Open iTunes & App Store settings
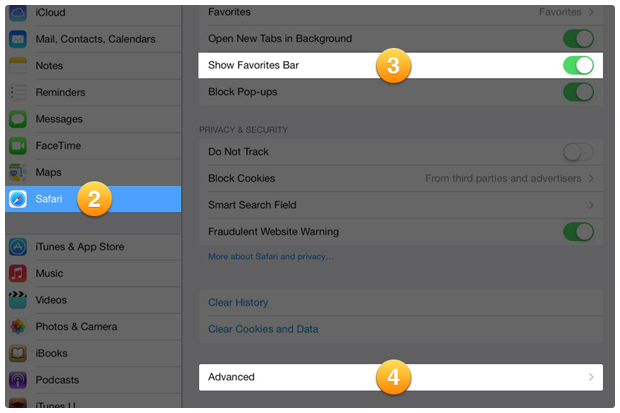Image resolution: width=620 pixels, height=413 pixels. (79, 247)
